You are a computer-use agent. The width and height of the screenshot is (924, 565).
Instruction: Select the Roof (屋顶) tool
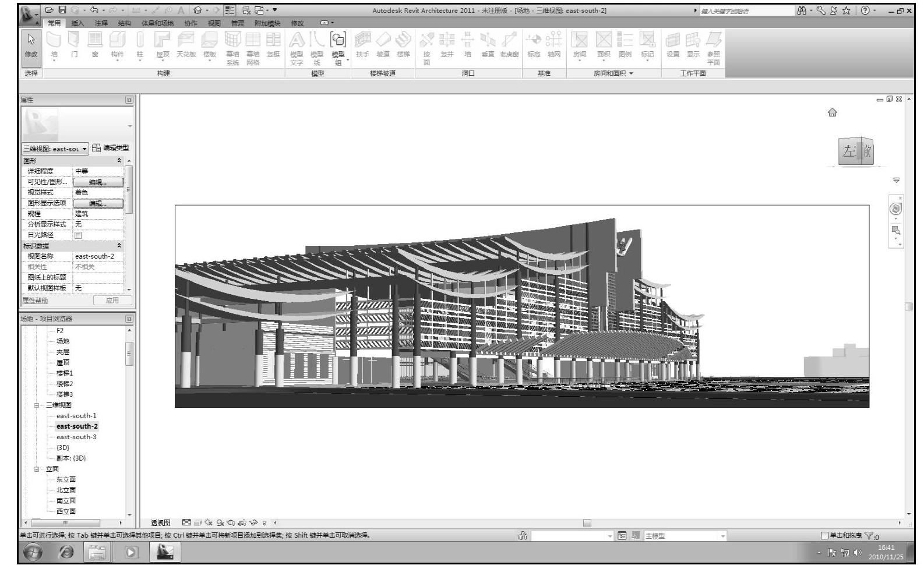[x=163, y=45]
